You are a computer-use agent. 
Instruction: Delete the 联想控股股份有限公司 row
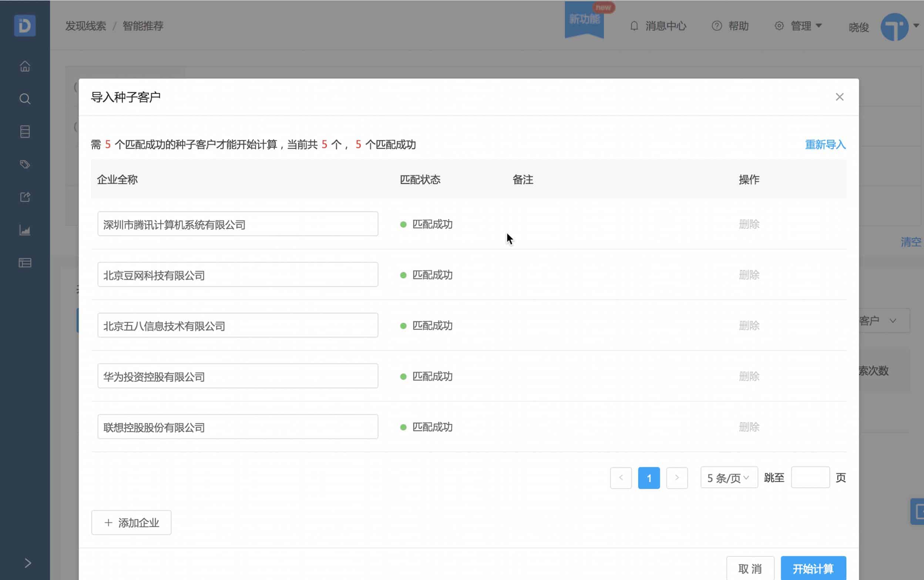pos(749,427)
